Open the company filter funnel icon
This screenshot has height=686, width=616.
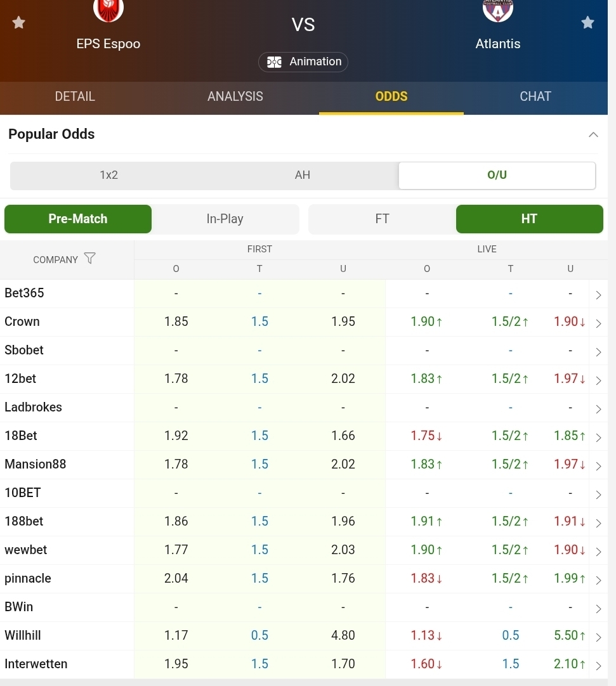click(x=90, y=259)
